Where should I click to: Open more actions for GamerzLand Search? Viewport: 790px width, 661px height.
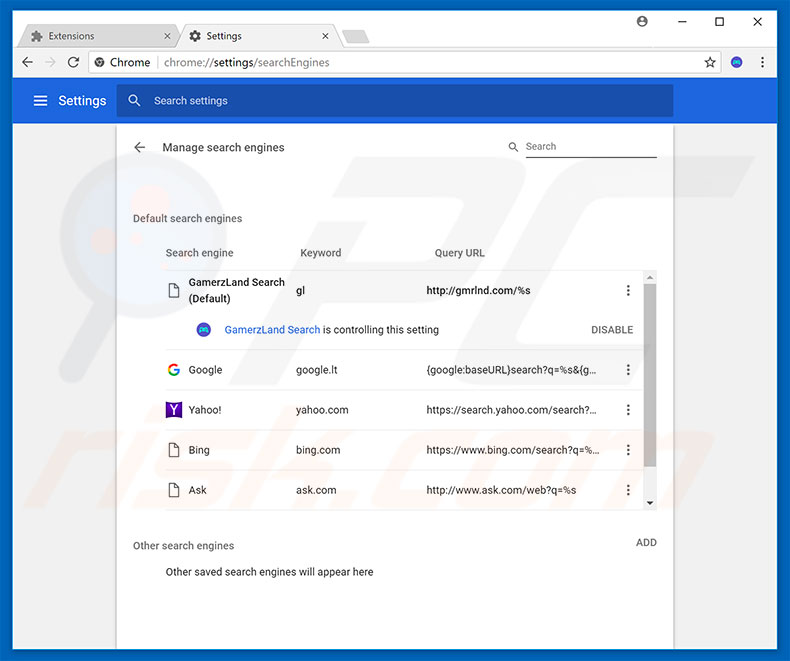click(x=628, y=290)
